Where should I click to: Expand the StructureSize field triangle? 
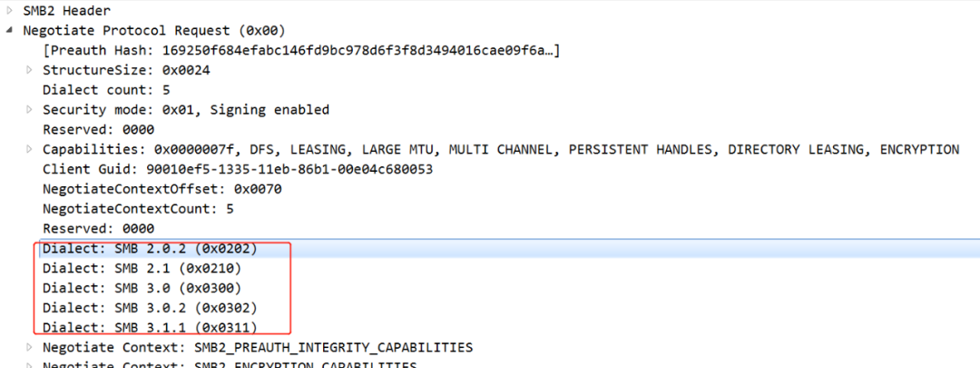(31, 70)
